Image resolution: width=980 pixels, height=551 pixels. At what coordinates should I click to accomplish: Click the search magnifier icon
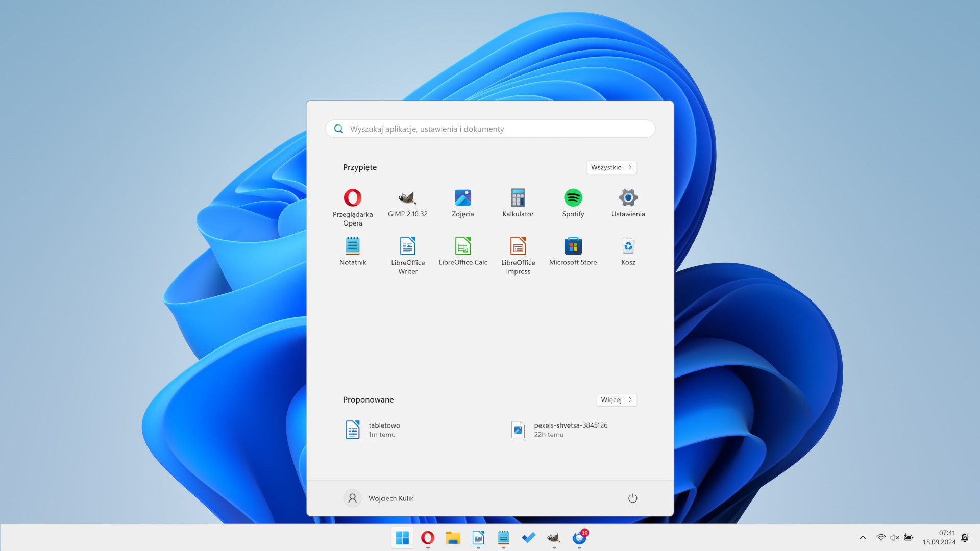click(338, 129)
